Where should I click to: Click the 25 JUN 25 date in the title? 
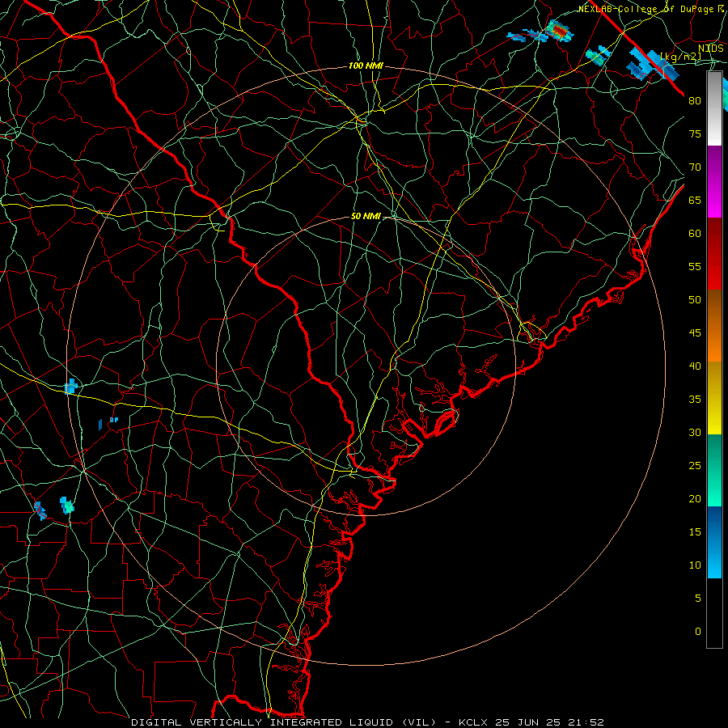530,722
